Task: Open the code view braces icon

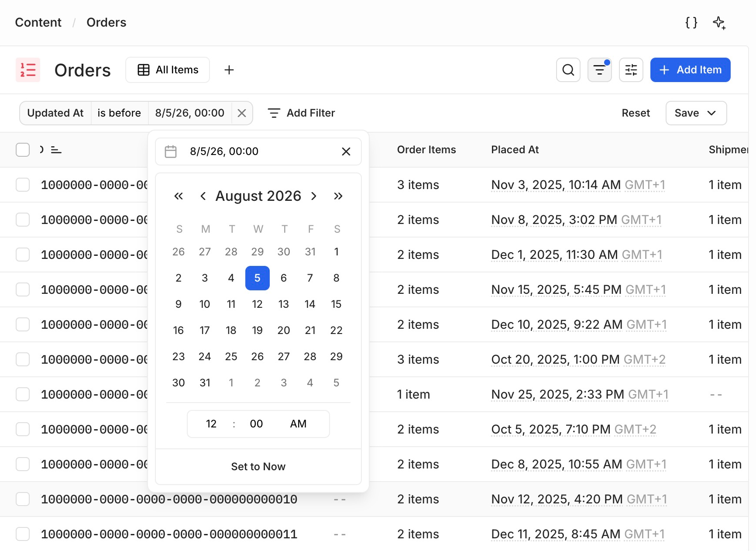Action: [691, 23]
